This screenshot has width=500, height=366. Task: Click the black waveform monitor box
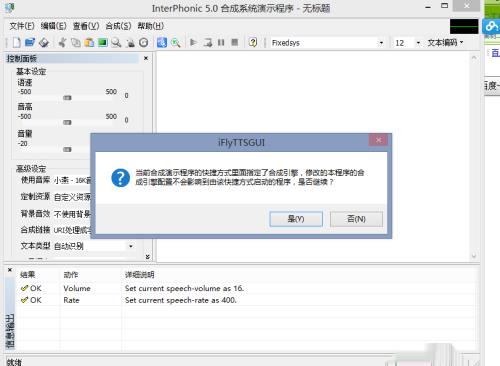[464, 26]
